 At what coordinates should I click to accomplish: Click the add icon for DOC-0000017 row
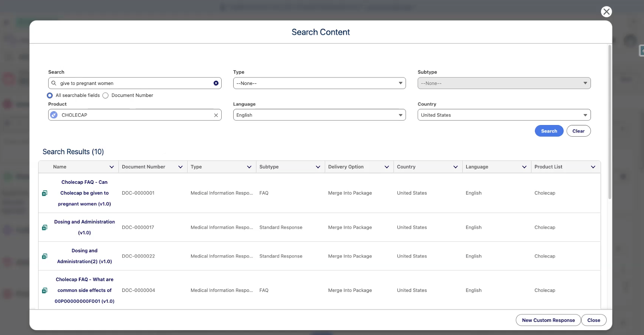coord(44,228)
